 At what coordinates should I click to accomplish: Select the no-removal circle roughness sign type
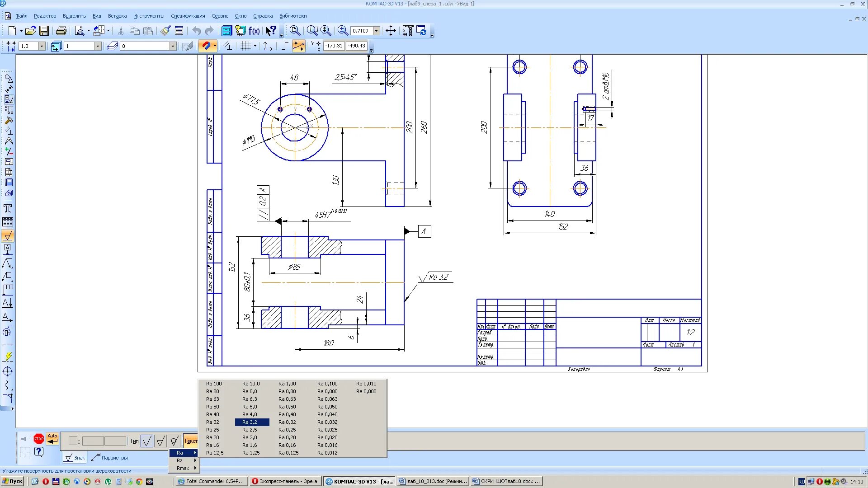[x=174, y=441]
